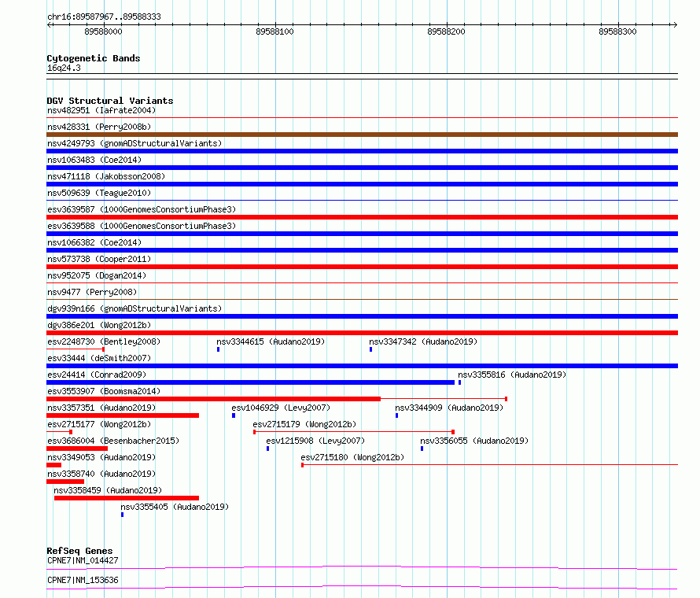This screenshot has width=700, height=598.
Task: Select nsv3355816 (Audano2019) label
Action: click(x=512, y=375)
